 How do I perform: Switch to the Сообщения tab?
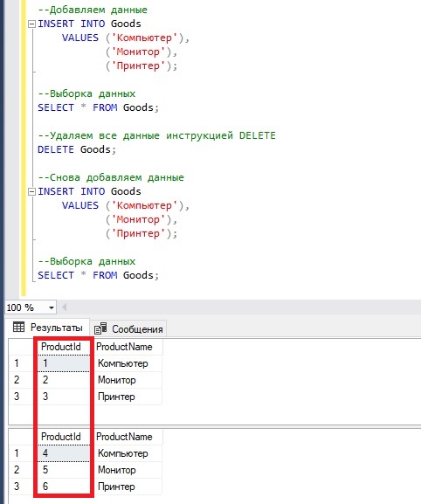click(x=128, y=328)
